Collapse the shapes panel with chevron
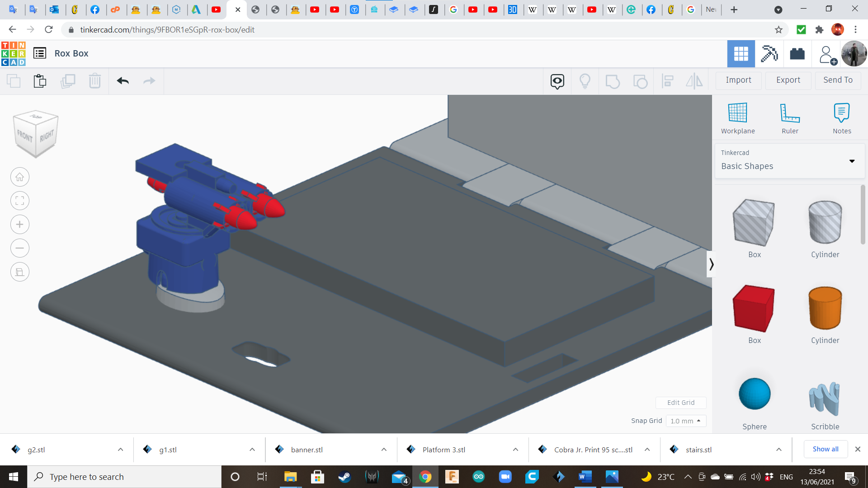The image size is (868, 488). 711,264
